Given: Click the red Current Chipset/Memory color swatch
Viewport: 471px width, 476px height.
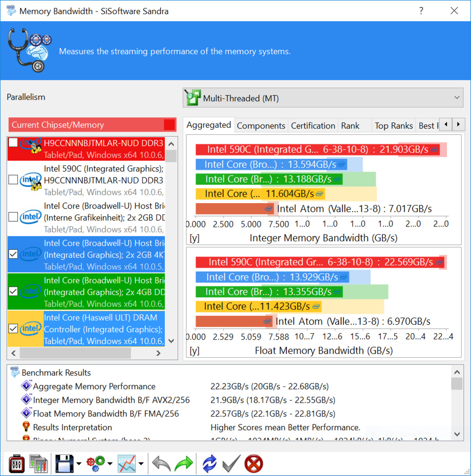Looking at the screenshot, I should 169,125.
